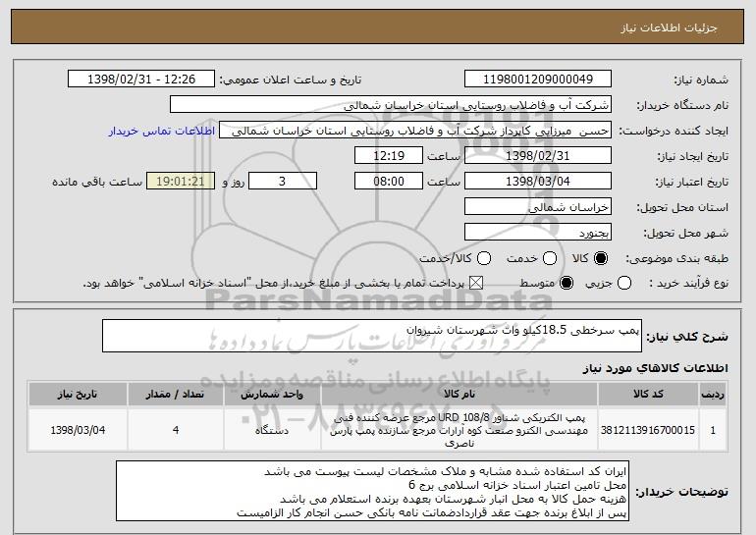Click the نوع فرآیند خرید label

[x=688, y=284]
